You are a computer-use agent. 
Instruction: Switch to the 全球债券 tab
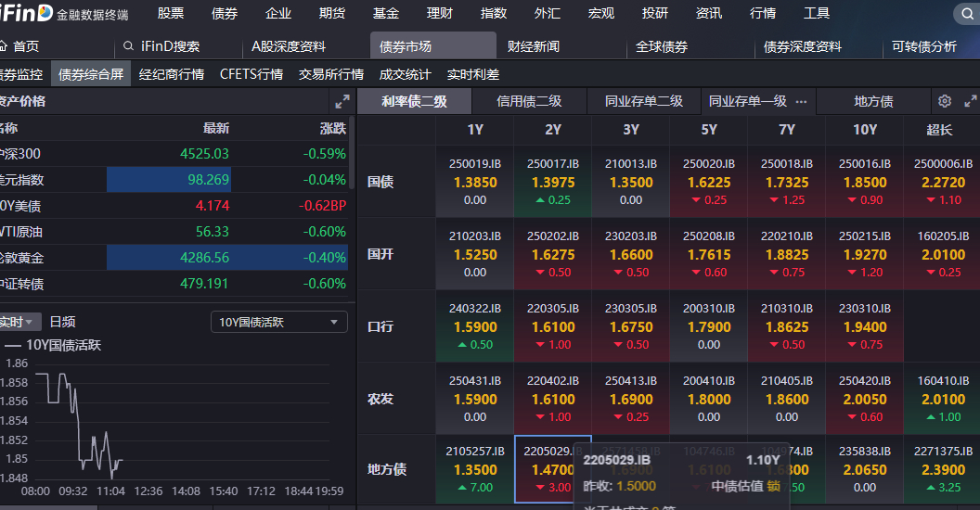point(662,46)
